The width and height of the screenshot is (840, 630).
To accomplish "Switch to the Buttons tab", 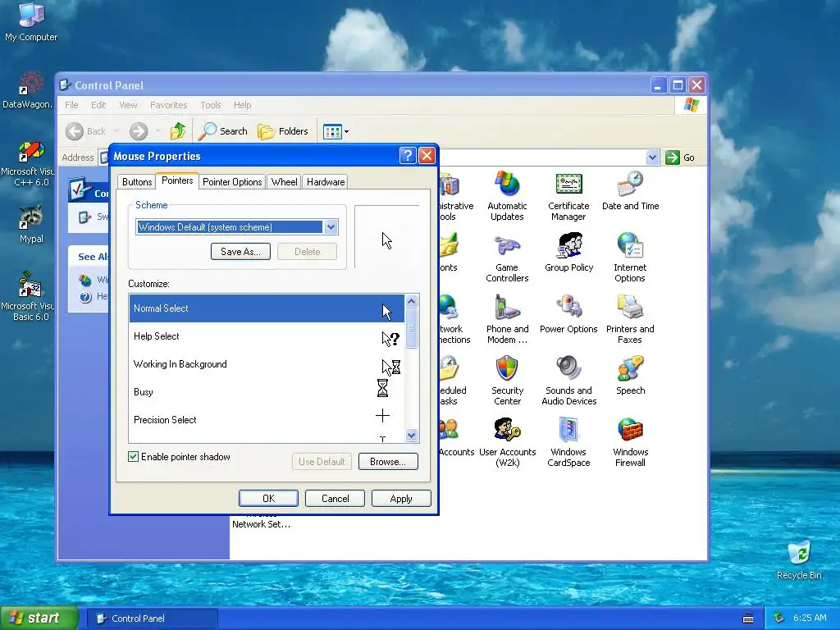I will [137, 182].
